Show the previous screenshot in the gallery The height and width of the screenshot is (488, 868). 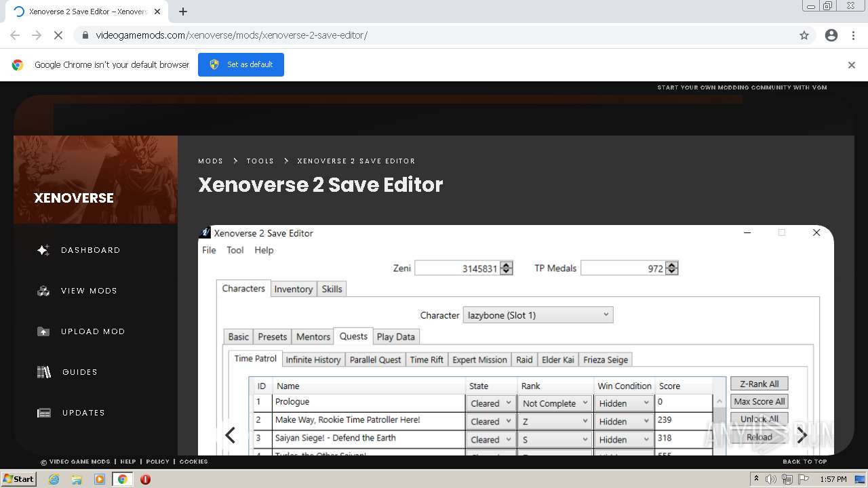click(231, 435)
